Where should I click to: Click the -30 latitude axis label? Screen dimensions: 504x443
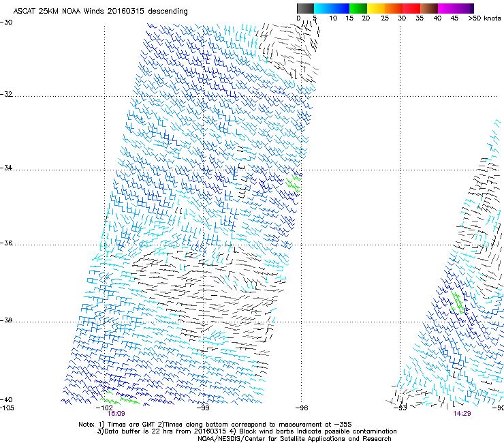point(6,22)
